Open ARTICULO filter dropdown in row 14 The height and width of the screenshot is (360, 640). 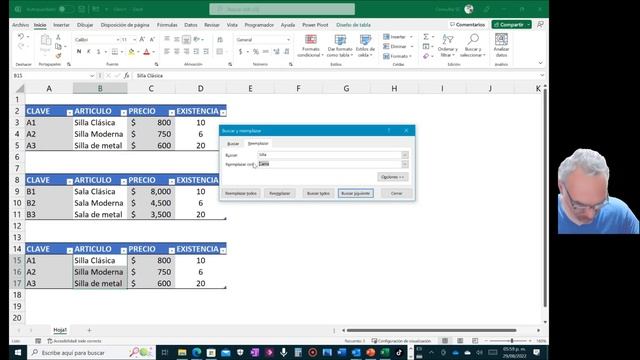[123, 250]
